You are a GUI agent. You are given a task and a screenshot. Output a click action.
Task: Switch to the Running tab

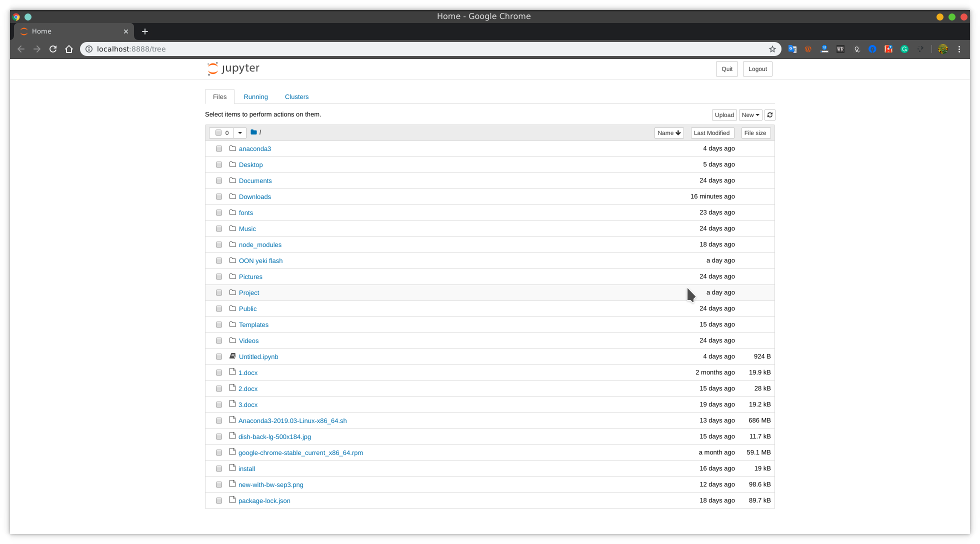pyautogui.click(x=255, y=96)
